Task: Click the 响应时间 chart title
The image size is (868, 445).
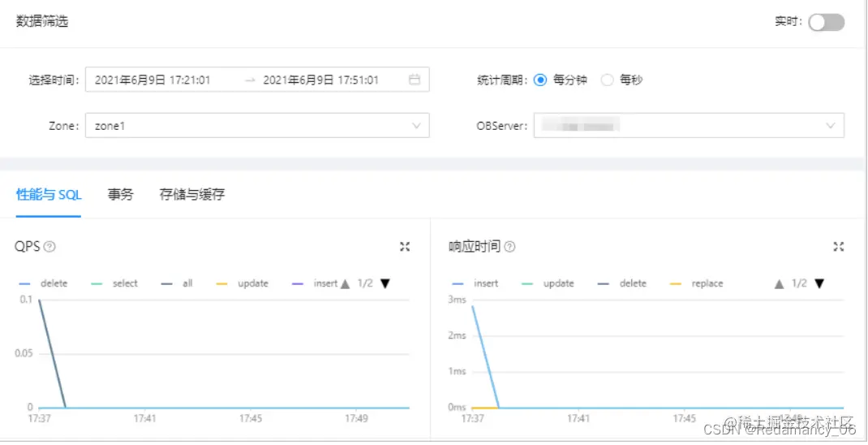Action: pyautogui.click(x=475, y=247)
